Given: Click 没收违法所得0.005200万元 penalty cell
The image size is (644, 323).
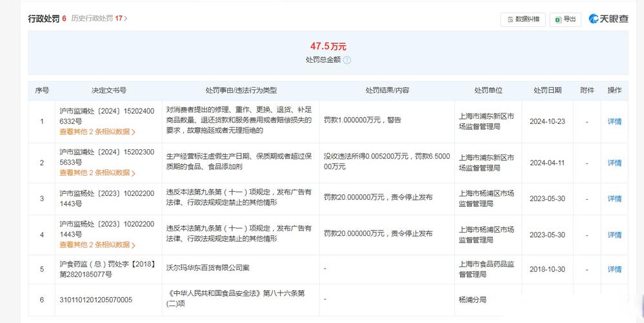Looking at the screenshot, I should pos(387,161).
